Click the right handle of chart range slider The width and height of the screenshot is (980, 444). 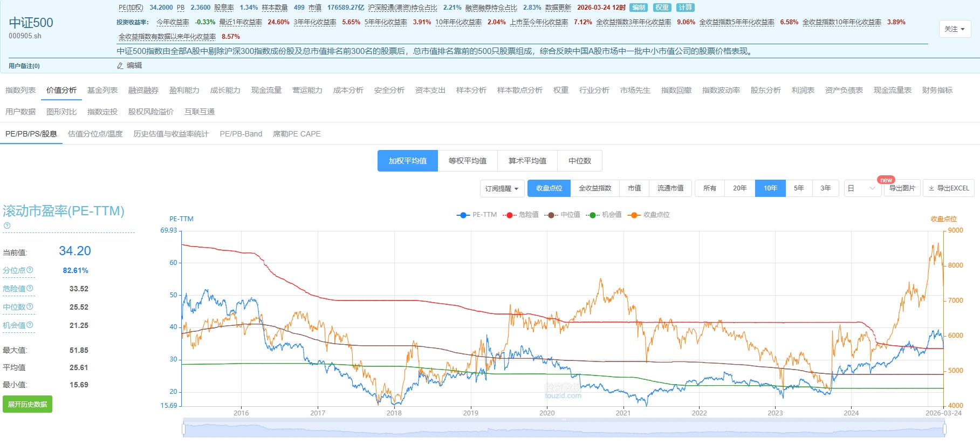click(944, 429)
